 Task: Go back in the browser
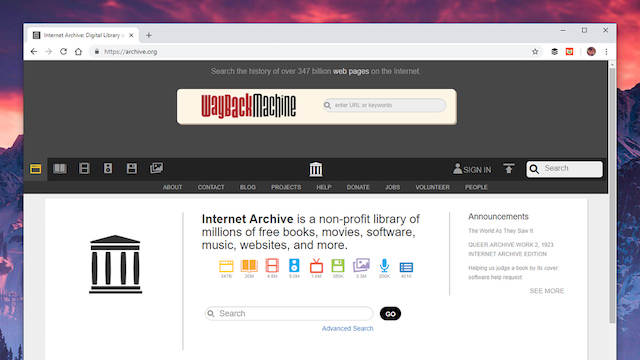pyautogui.click(x=34, y=52)
